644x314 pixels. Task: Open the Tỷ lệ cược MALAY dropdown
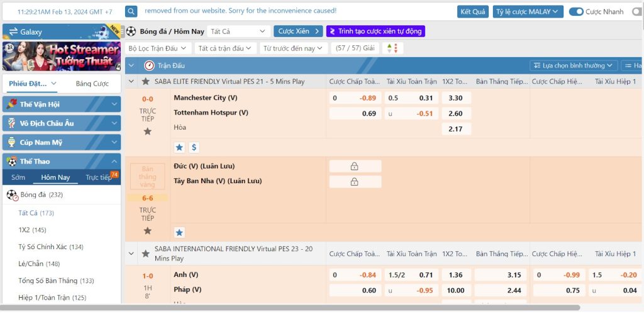tap(528, 11)
